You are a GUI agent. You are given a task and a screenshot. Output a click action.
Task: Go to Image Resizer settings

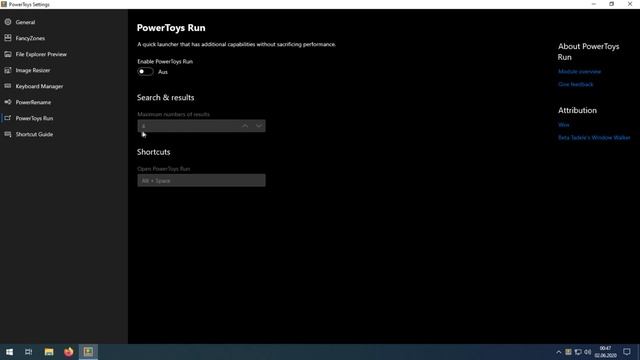click(33, 70)
